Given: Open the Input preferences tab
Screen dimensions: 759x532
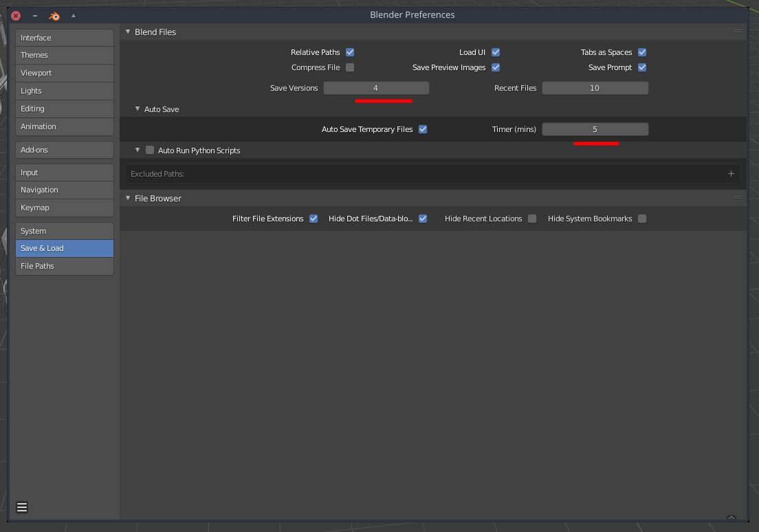Looking at the screenshot, I should (x=65, y=173).
